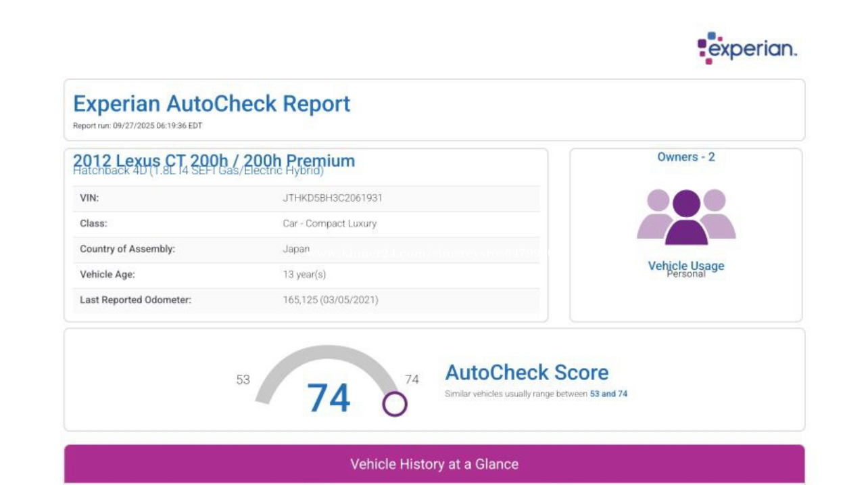Viewport: 868px width, 485px height.
Task: Click the three-person owners icon
Action: (686, 217)
